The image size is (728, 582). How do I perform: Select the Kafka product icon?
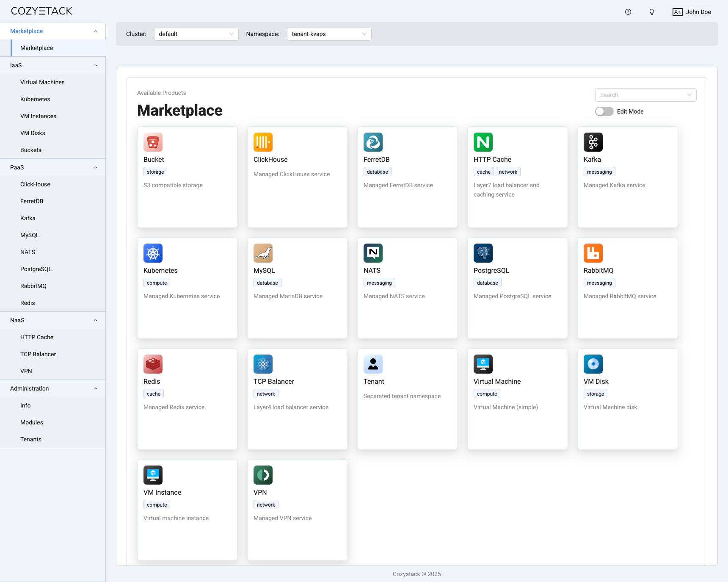click(593, 142)
